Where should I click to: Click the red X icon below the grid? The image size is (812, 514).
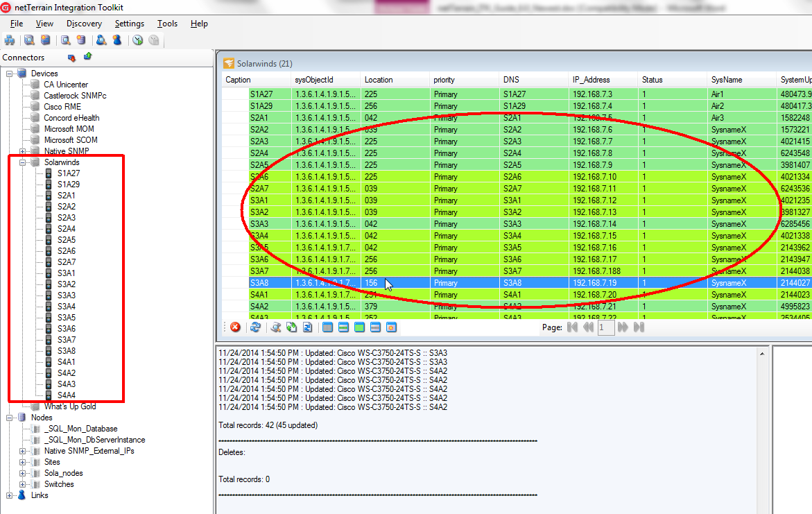(235, 327)
